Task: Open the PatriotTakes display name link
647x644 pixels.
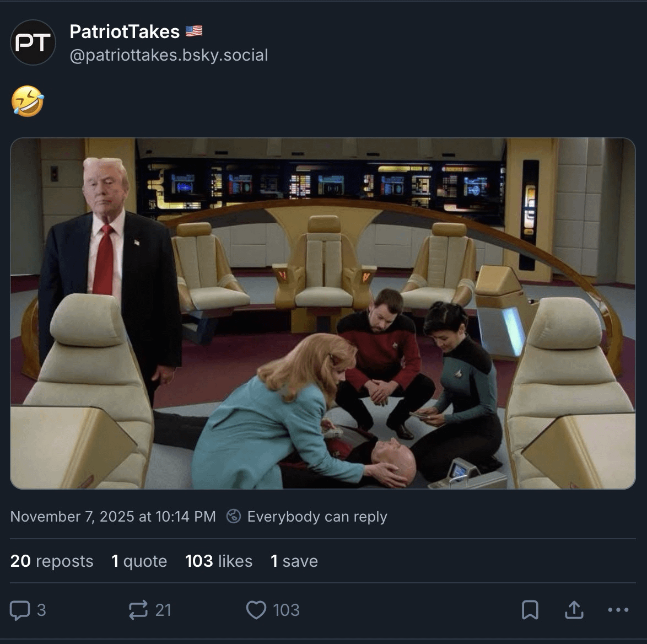Action: (125, 31)
